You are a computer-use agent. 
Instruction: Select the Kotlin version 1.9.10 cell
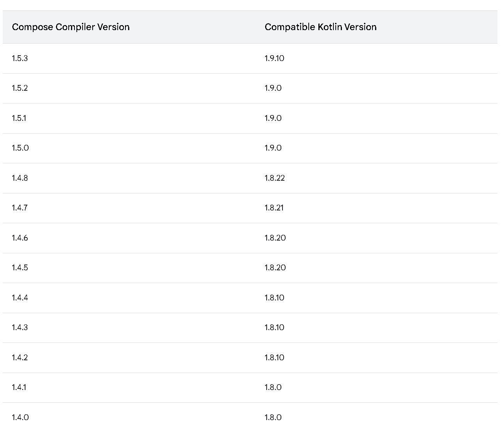[x=274, y=58]
